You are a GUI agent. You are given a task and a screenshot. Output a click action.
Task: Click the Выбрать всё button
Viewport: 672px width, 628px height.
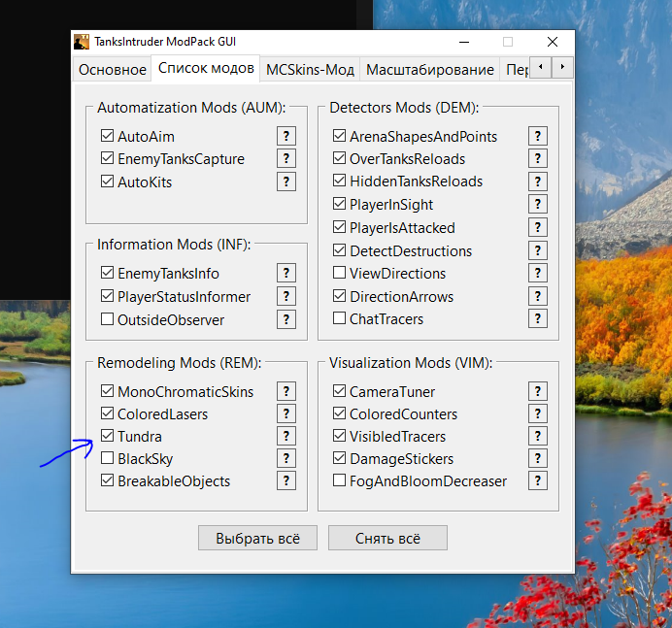(x=257, y=539)
